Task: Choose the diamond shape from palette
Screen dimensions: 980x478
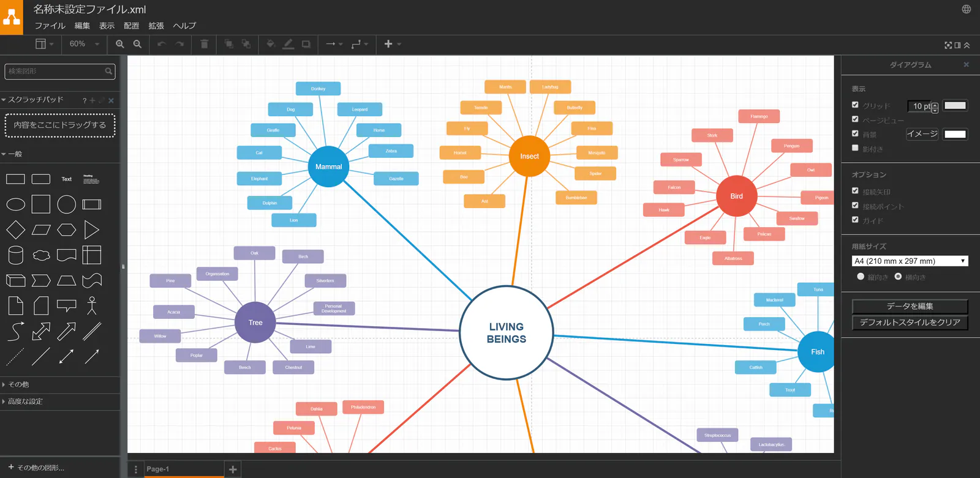Action: click(x=15, y=230)
